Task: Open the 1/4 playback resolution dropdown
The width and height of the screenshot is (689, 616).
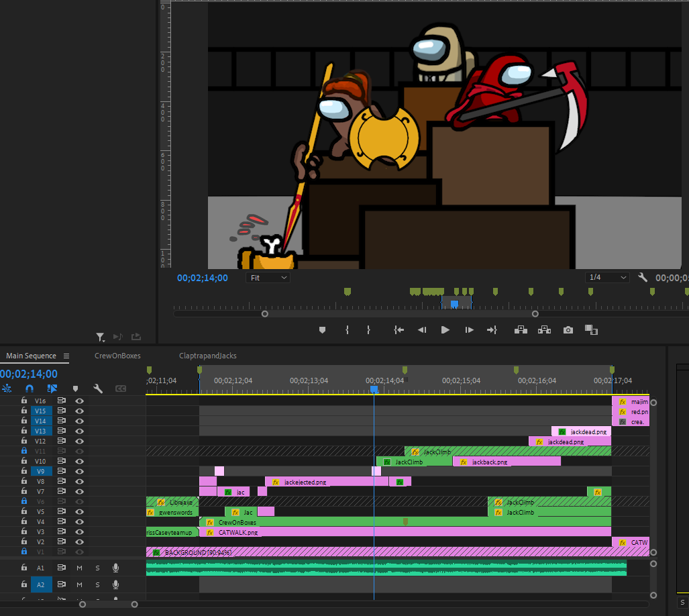Action: coord(607,277)
